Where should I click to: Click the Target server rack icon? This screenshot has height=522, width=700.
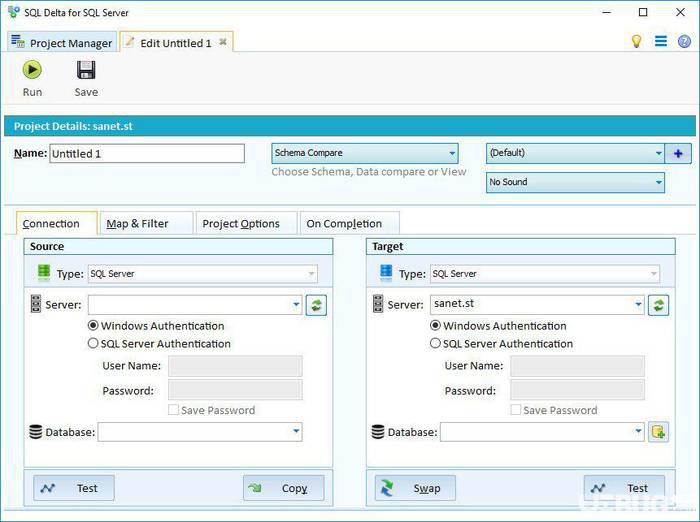[x=378, y=304]
